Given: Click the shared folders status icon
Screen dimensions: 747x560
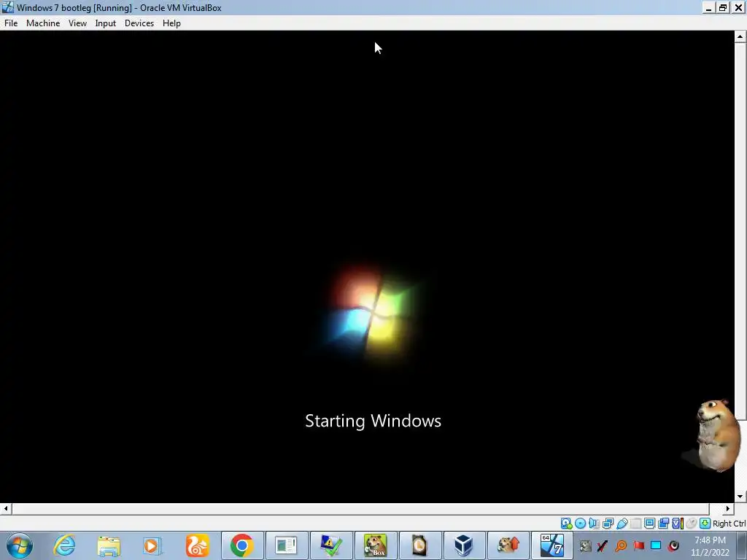Looking at the screenshot, I should [635, 524].
